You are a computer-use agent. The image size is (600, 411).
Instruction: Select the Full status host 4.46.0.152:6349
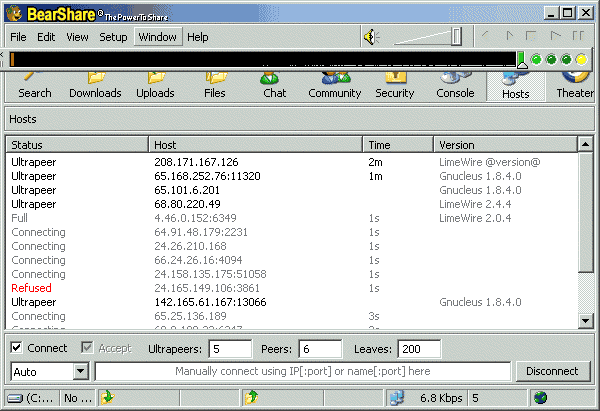pos(292,218)
